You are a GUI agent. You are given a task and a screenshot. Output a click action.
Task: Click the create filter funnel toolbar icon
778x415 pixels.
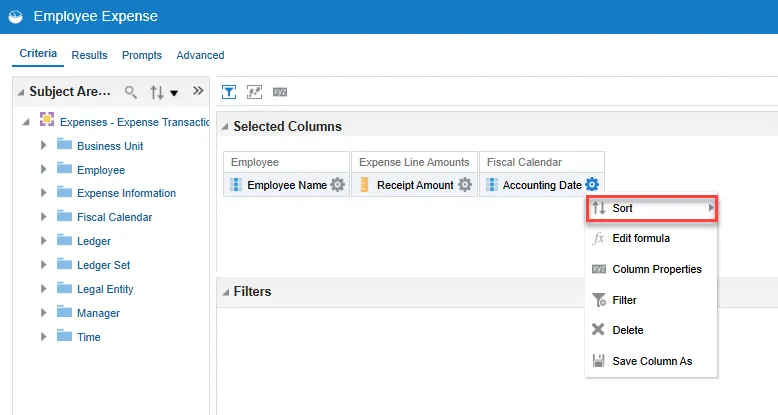[229, 92]
